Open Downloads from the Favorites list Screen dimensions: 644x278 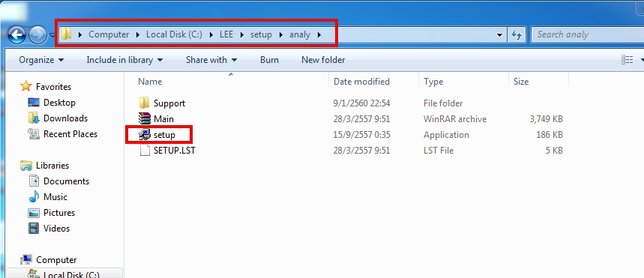coord(66,118)
